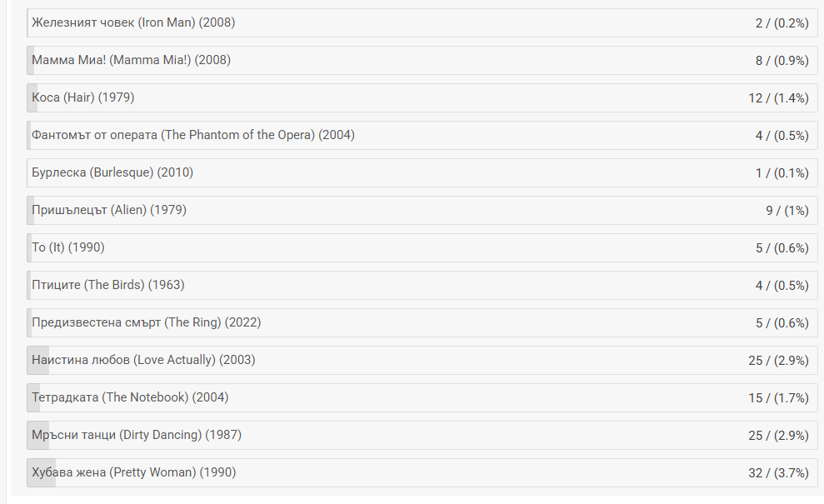Click the Тетрадката (The Notebook) entry
Screen dimensions: 824x504
click(x=422, y=397)
